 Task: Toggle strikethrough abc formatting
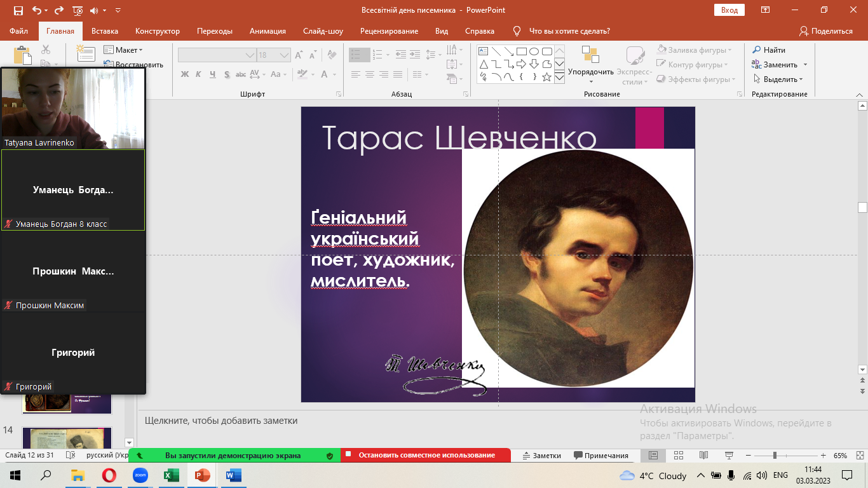[x=241, y=74]
